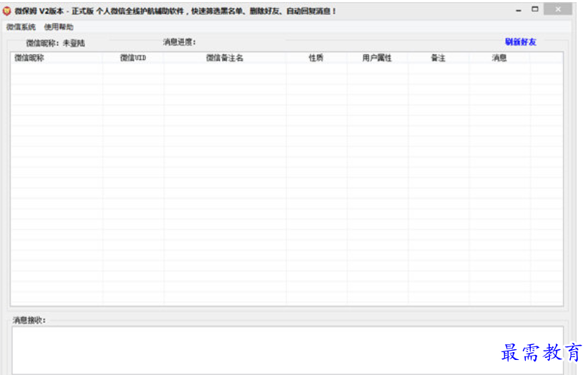
Task: Open the 使用帮助 menu
Action: [59, 27]
